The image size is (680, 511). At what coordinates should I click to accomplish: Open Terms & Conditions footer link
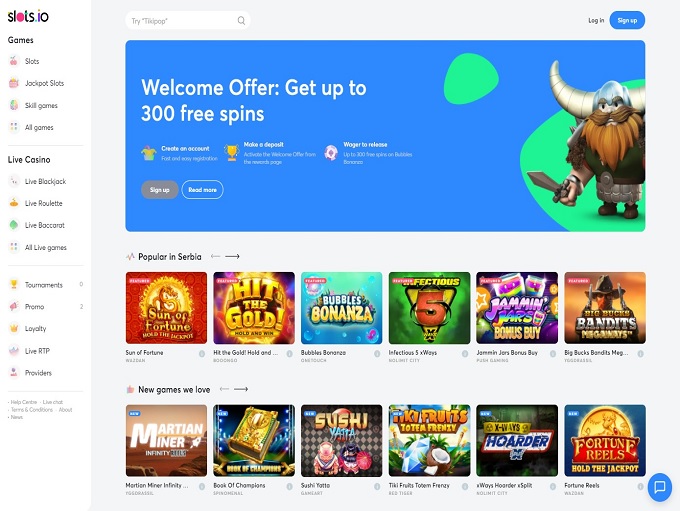point(32,409)
